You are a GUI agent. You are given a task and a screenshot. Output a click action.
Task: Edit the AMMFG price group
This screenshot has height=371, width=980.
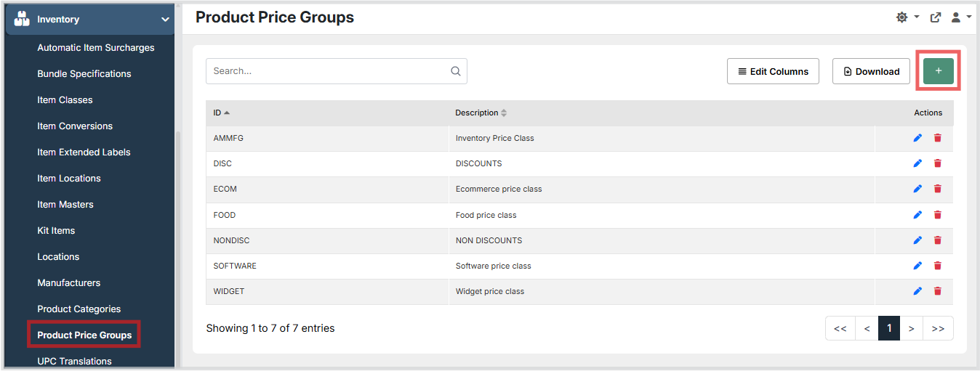(x=917, y=138)
